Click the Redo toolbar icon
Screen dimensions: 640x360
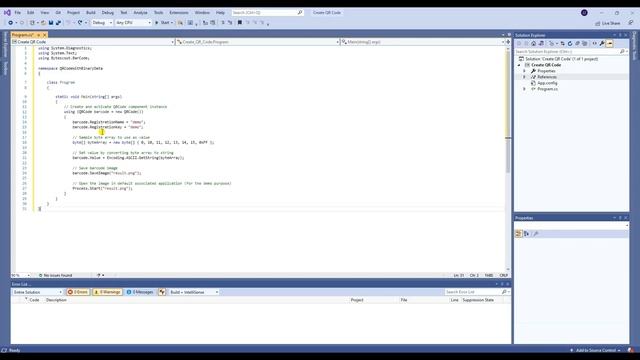point(80,23)
